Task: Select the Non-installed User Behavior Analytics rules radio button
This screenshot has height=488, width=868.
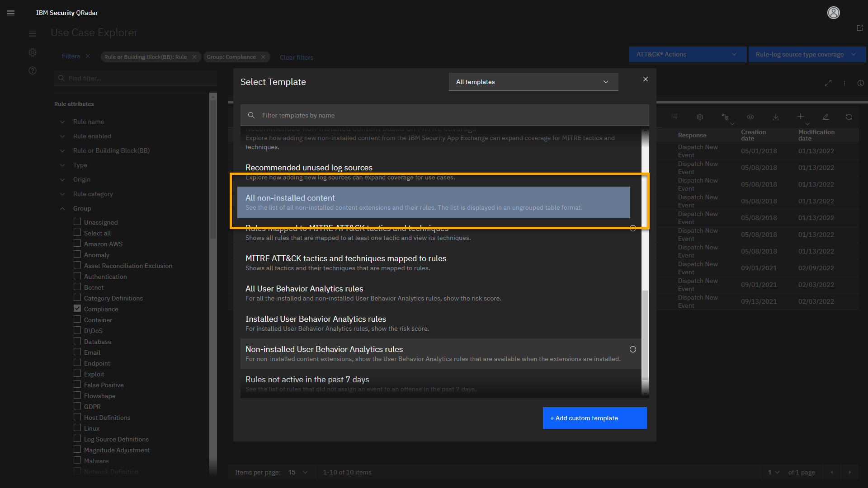Action: click(632, 349)
